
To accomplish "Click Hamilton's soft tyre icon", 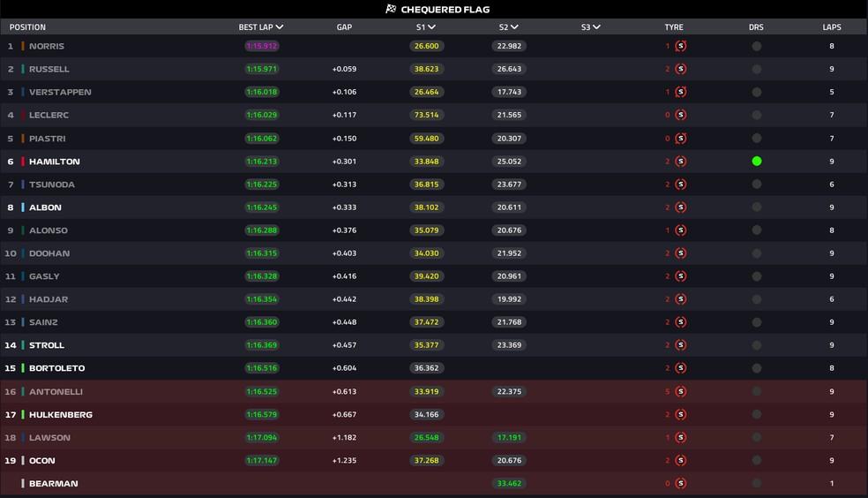I will [x=681, y=162].
